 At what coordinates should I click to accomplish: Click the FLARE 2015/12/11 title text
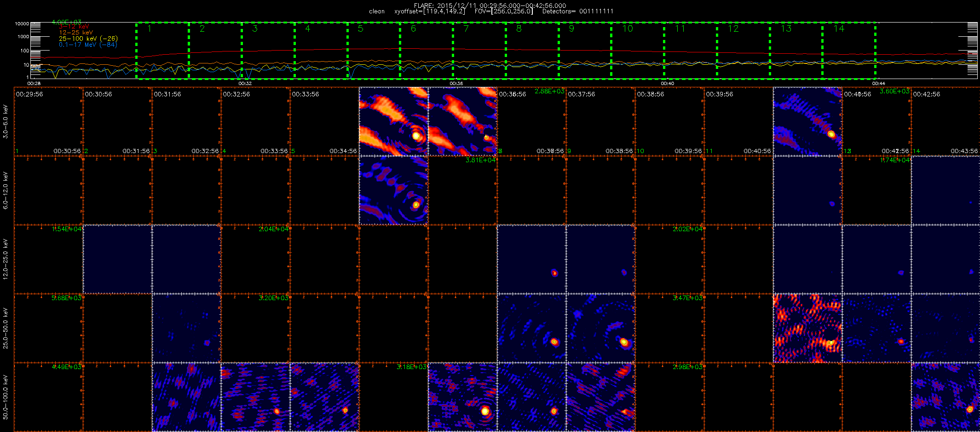[490, 6]
